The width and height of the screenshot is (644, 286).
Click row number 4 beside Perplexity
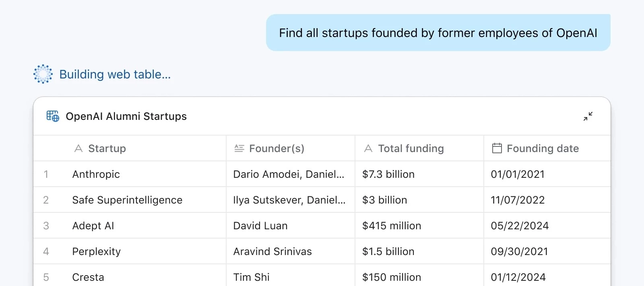click(46, 251)
